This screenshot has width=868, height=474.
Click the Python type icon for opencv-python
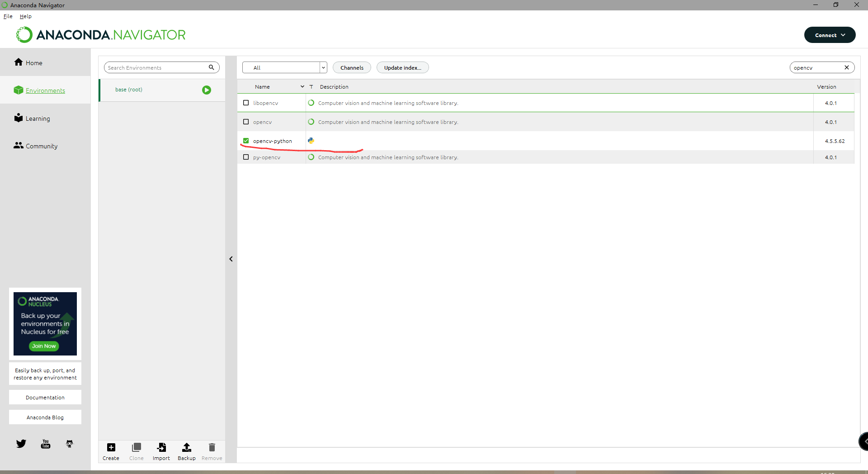311,141
